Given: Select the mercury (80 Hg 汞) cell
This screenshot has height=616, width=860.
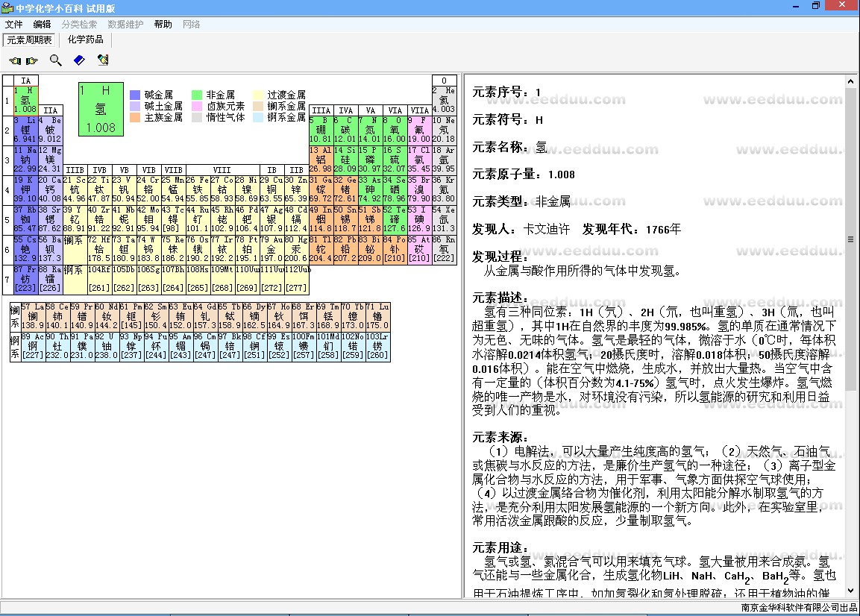Looking at the screenshot, I should 296,249.
